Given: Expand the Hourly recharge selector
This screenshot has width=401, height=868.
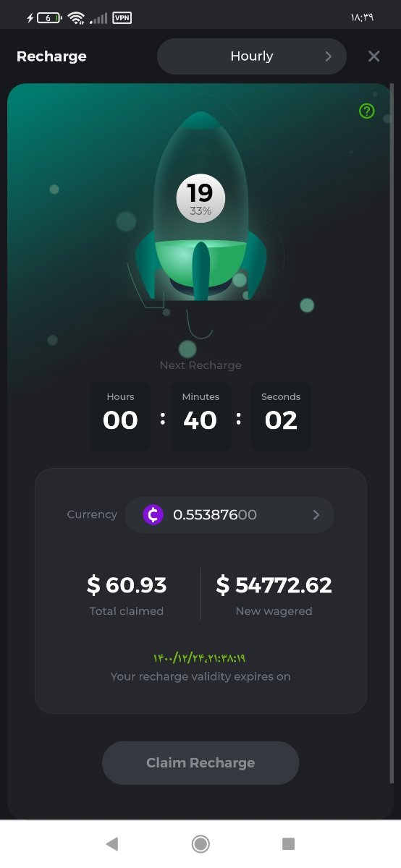Looking at the screenshot, I should coord(252,56).
